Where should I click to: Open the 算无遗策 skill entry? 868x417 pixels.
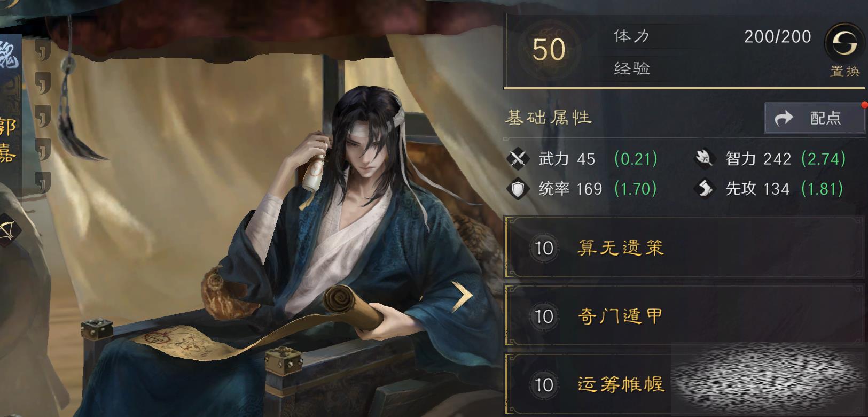(684, 248)
